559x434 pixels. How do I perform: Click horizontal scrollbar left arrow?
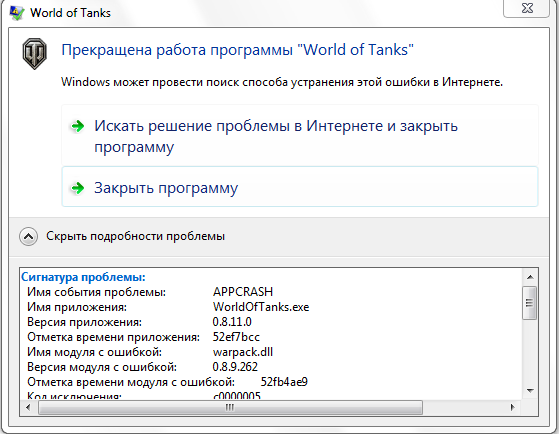point(29,407)
